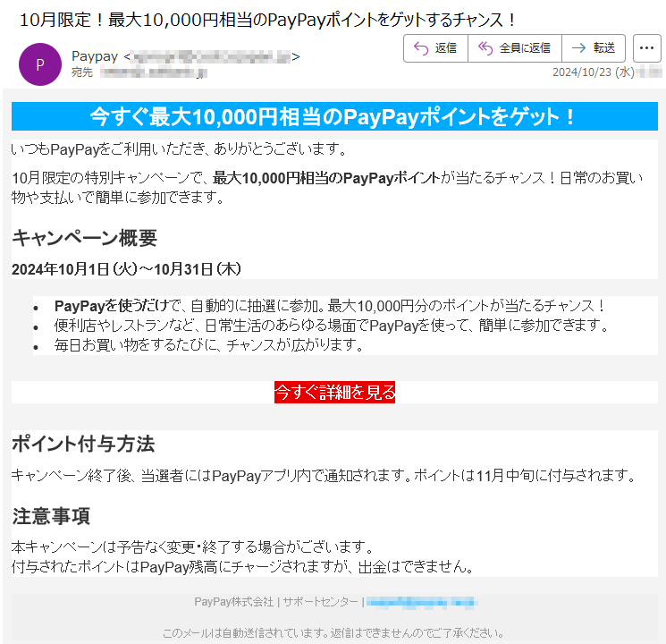Open the three-dot more actions menu

tap(646, 48)
